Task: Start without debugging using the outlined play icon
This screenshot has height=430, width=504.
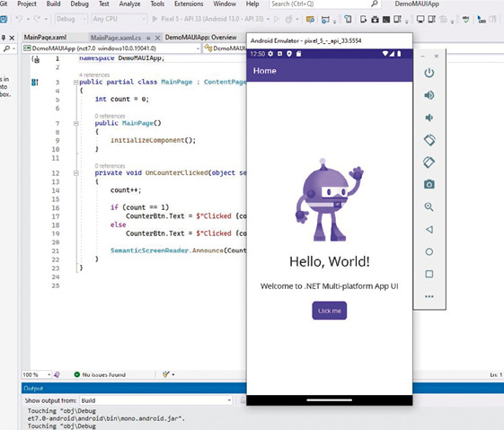Action: (277, 19)
